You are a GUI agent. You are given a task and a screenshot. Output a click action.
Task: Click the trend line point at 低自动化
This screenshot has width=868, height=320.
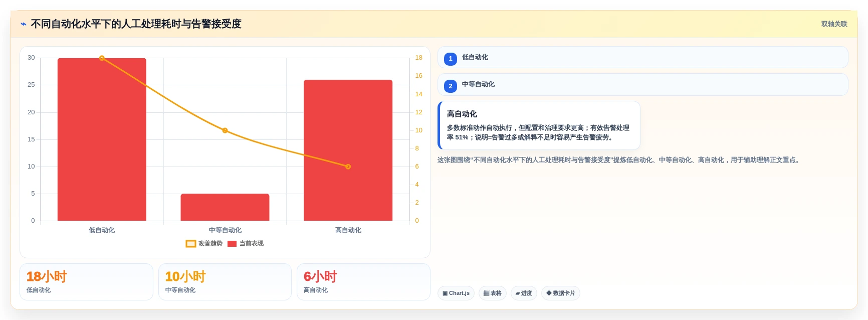102,58
